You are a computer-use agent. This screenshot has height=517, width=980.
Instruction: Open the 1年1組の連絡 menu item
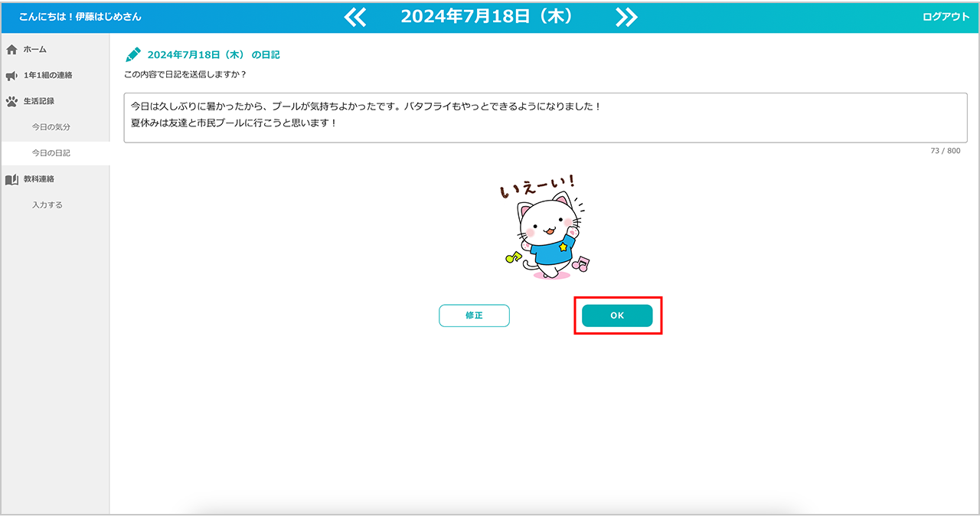coord(47,75)
